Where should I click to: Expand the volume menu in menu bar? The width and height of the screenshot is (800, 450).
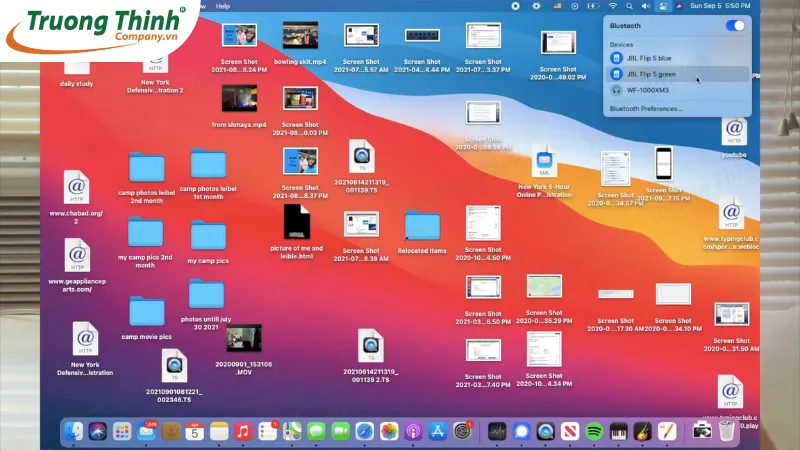[647, 5]
